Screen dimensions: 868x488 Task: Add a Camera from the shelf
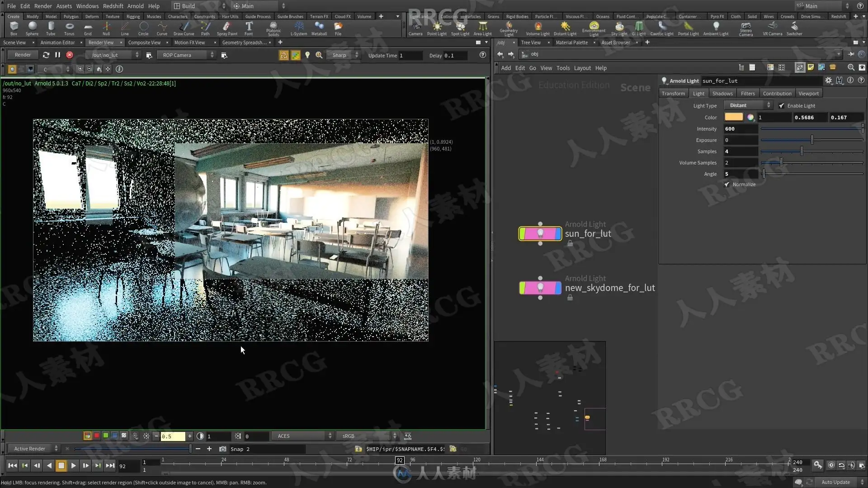click(415, 28)
